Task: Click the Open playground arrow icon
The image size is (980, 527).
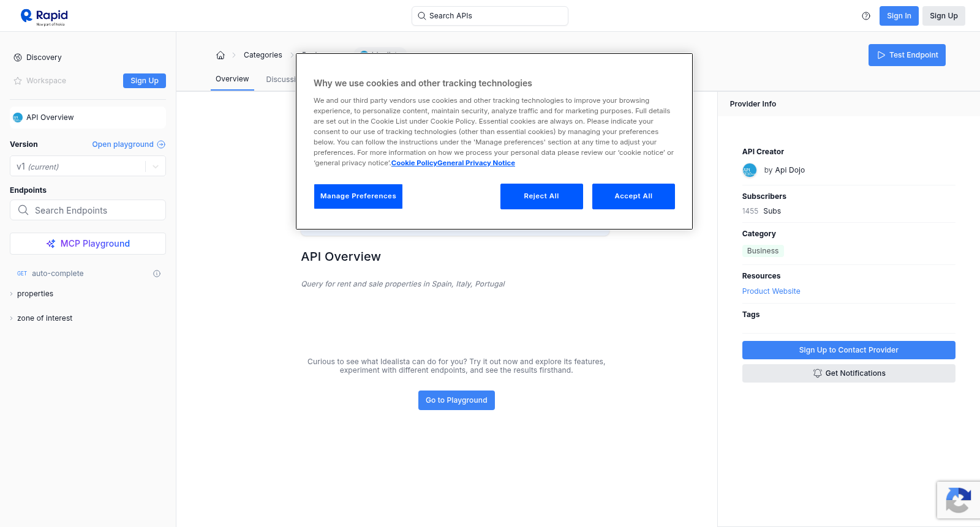Action: coord(161,144)
